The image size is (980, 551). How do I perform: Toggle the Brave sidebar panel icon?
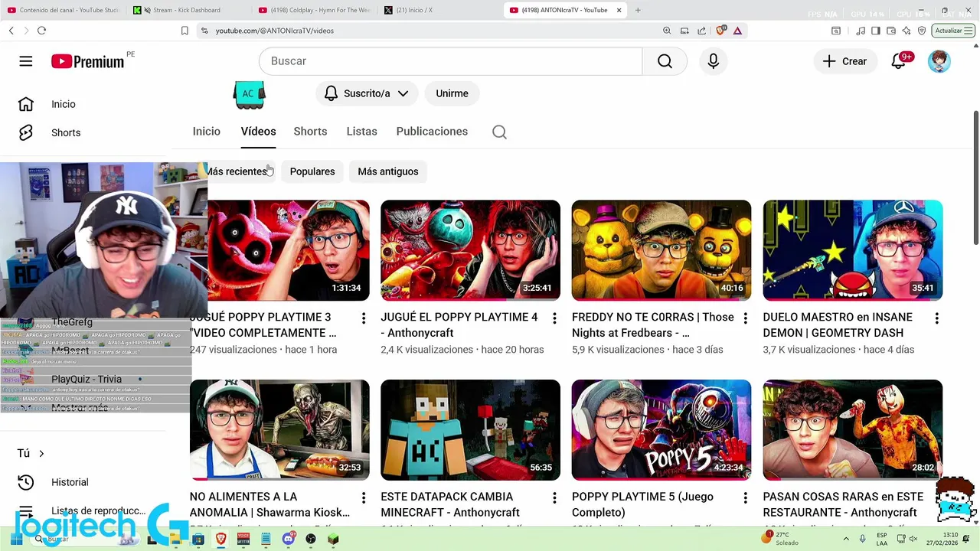tap(876, 31)
